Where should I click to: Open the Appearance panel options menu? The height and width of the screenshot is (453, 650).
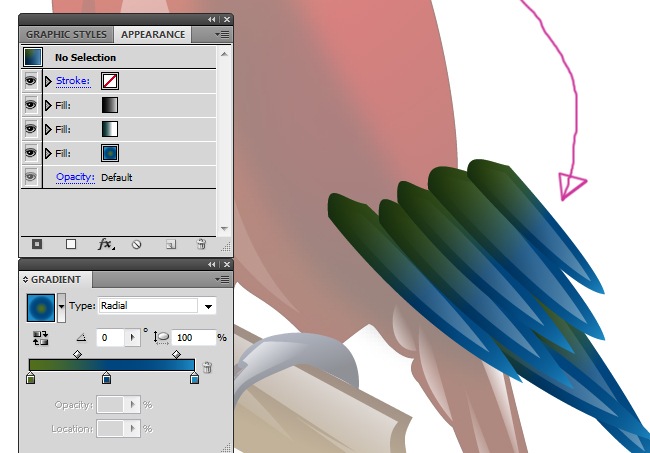(222, 34)
